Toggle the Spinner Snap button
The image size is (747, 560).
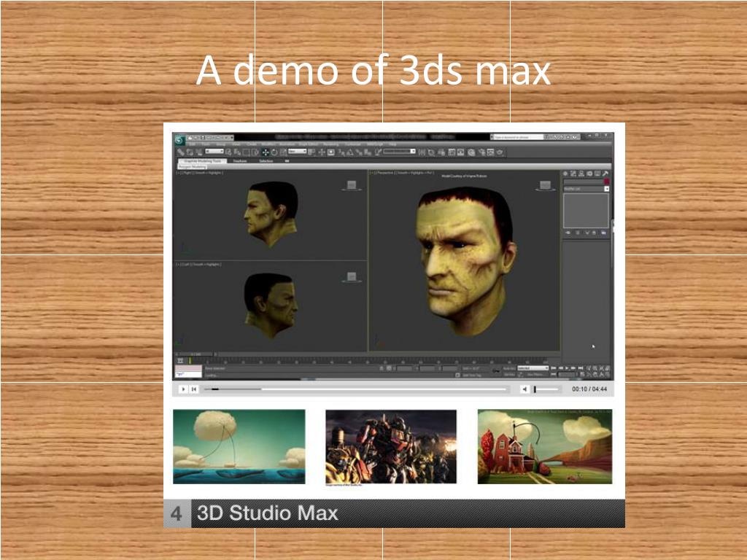click(x=368, y=152)
